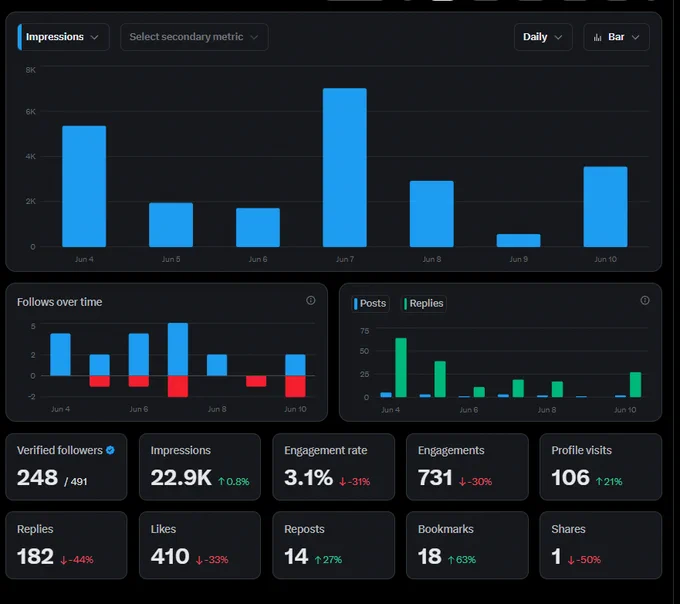Open the Daily interval dropdown
Screen dimensions: 680x604
pyautogui.click(x=543, y=37)
